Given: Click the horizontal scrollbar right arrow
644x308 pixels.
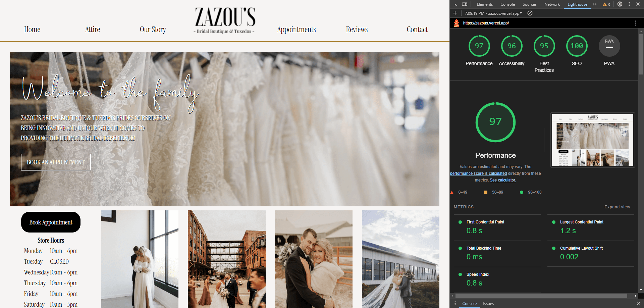Looking at the screenshot, I should [x=635, y=296].
